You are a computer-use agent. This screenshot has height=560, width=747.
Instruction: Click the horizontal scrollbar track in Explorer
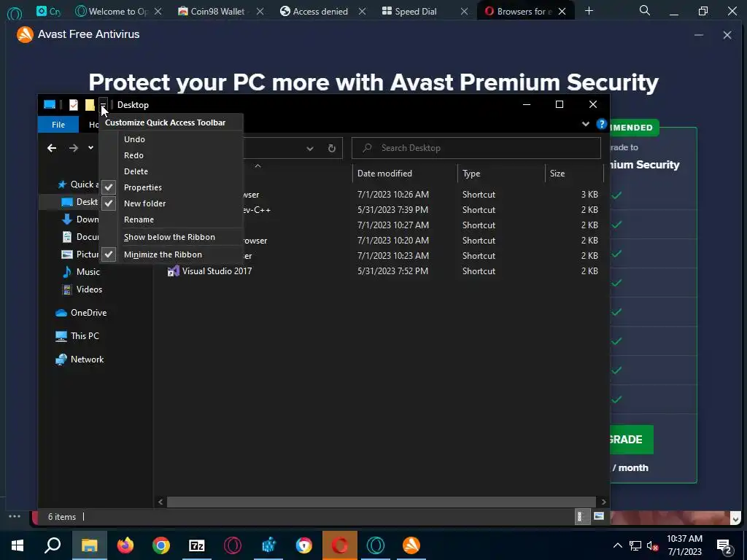pyautogui.click(x=382, y=502)
